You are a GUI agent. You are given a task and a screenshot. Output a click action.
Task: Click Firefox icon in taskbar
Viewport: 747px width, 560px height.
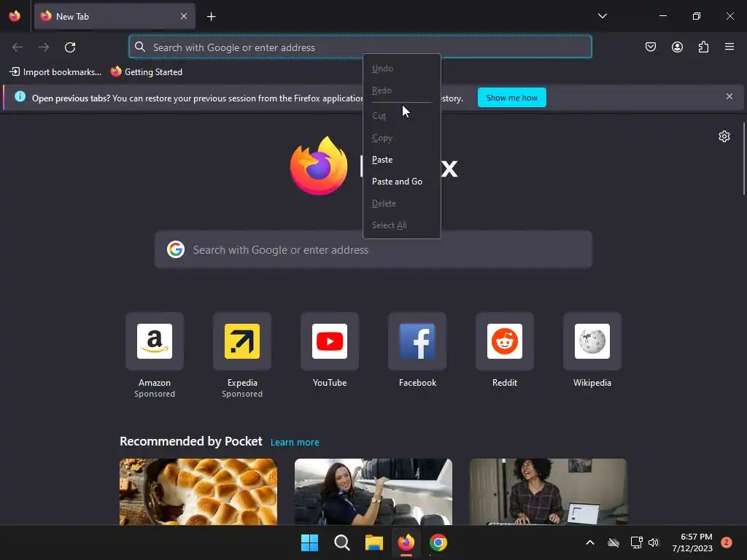coord(406,542)
